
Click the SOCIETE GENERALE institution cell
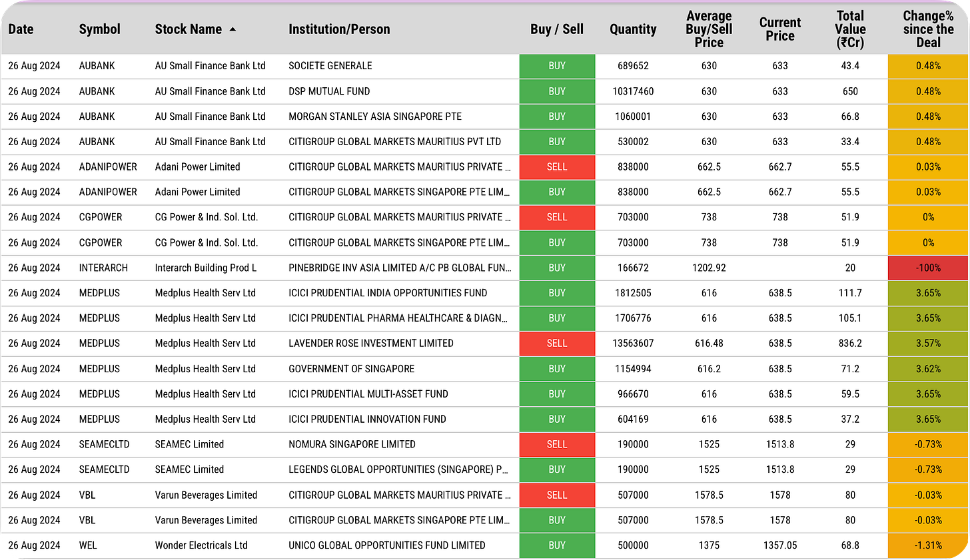[x=330, y=66]
